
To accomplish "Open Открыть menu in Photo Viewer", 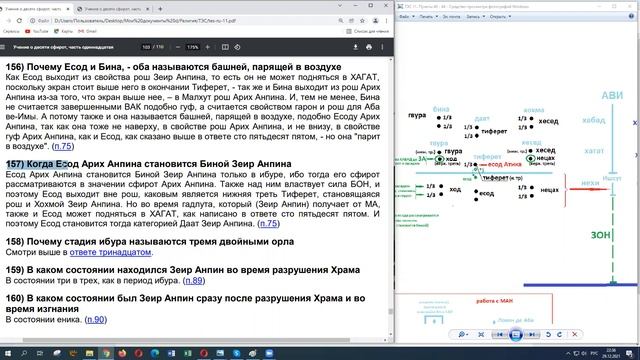I will click(x=500, y=17).
